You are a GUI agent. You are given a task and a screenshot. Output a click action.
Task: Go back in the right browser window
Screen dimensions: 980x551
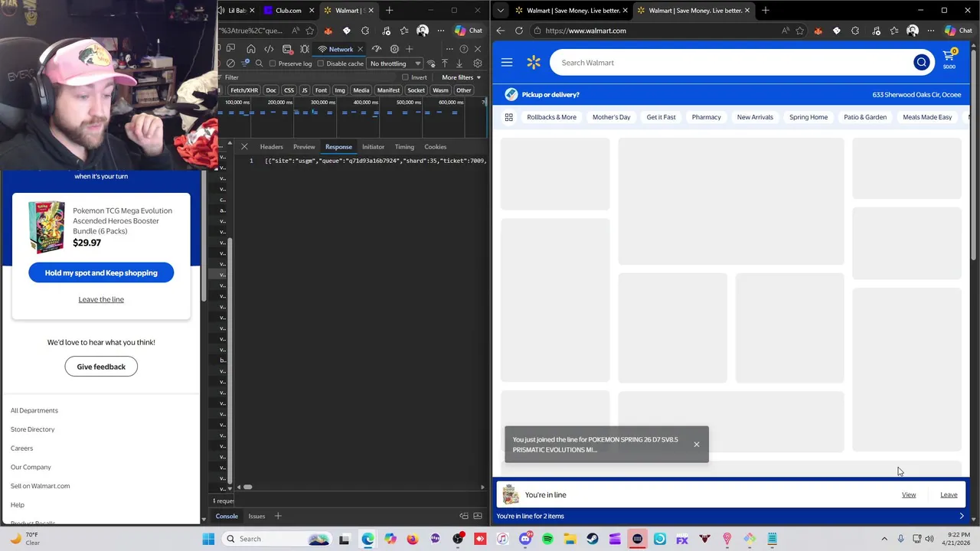click(x=501, y=31)
